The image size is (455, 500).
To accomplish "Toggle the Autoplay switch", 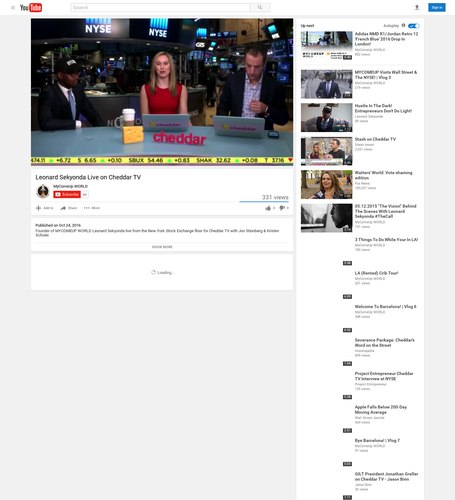I will tap(414, 26).
